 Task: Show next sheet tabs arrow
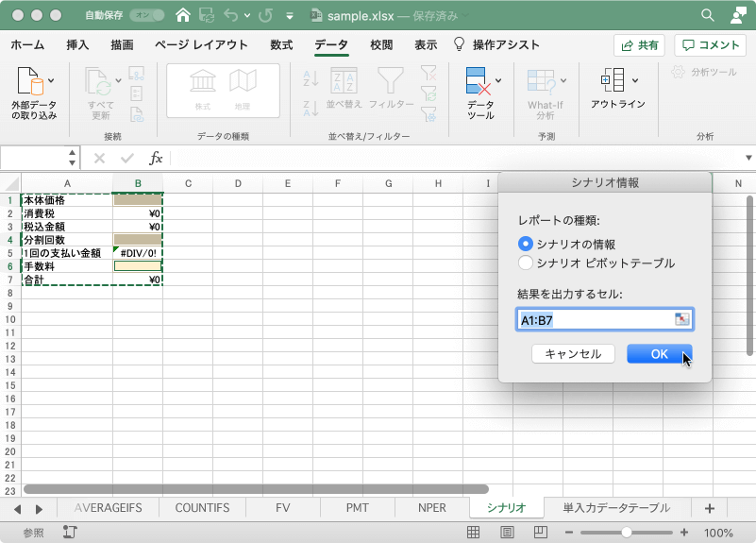(39, 509)
